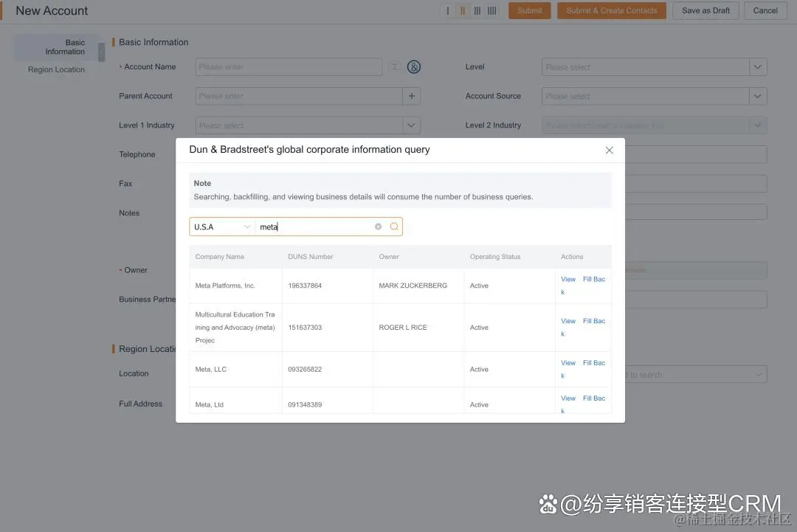Fill Back the Meta Platforms, Inc. row
The height and width of the screenshot is (532, 797).
click(593, 279)
